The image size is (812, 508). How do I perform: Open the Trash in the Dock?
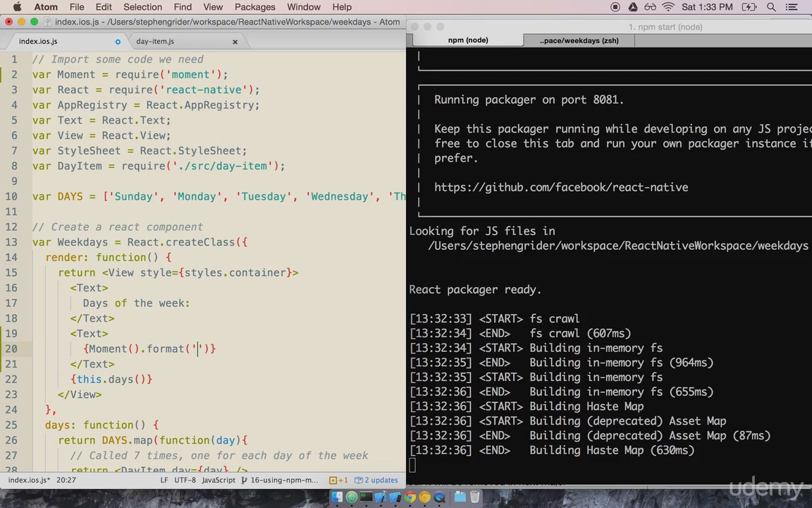click(474, 497)
